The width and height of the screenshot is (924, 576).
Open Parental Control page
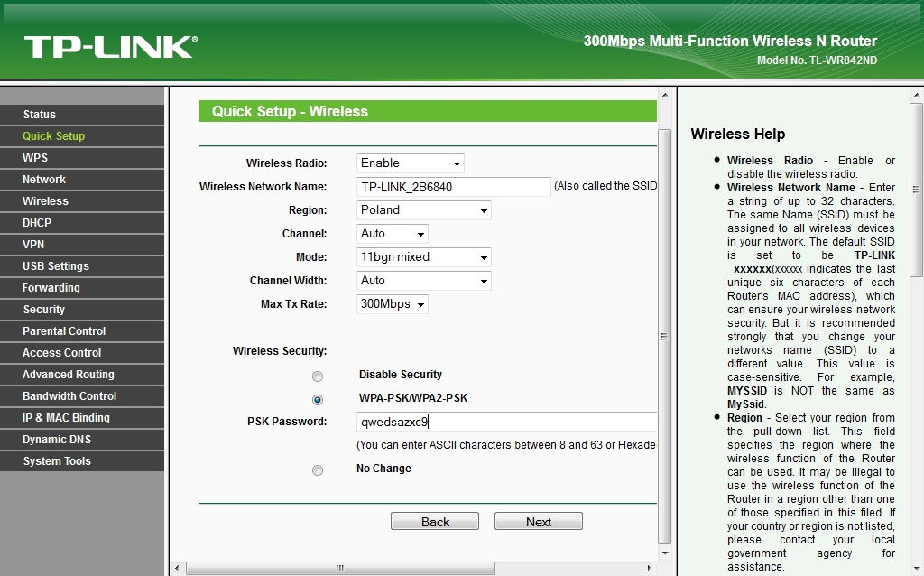(x=82, y=331)
